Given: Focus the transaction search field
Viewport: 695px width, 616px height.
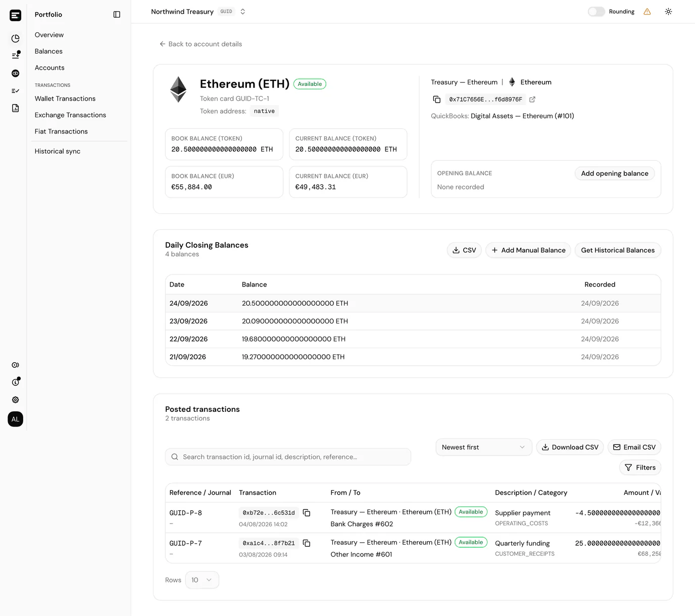Looking at the screenshot, I should (x=288, y=457).
